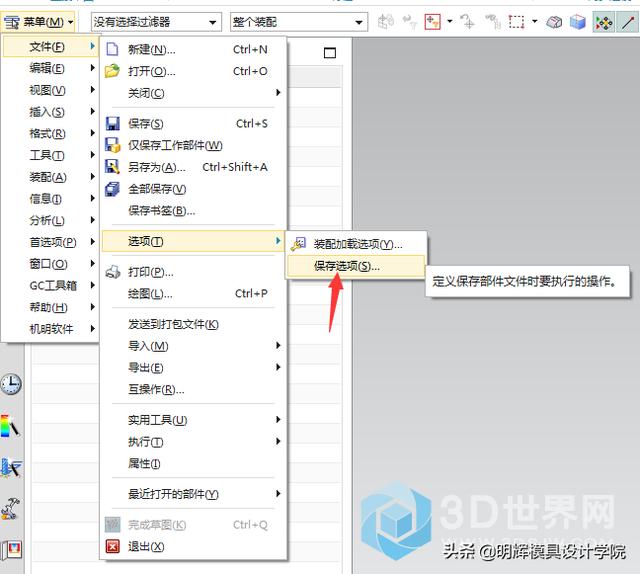Open the 工具(T) menu item
The width and height of the screenshot is (640, 574).
(x=51, y=155)
